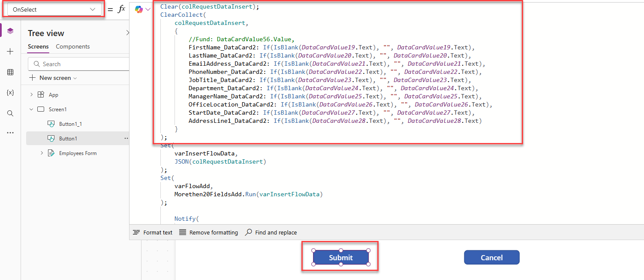Click the Copilot icon in formula bar
Image resolution: width=644 pixels, height=280 pixels.
point(139,9)
